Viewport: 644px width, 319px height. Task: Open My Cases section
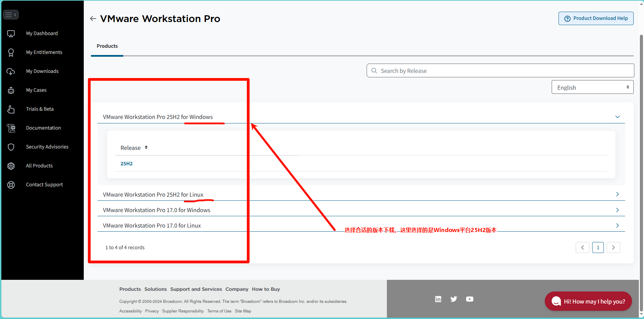(36, 90)
